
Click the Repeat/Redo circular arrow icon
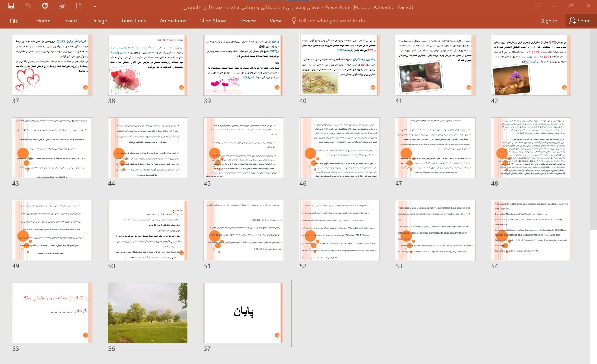tap(45, 6)
